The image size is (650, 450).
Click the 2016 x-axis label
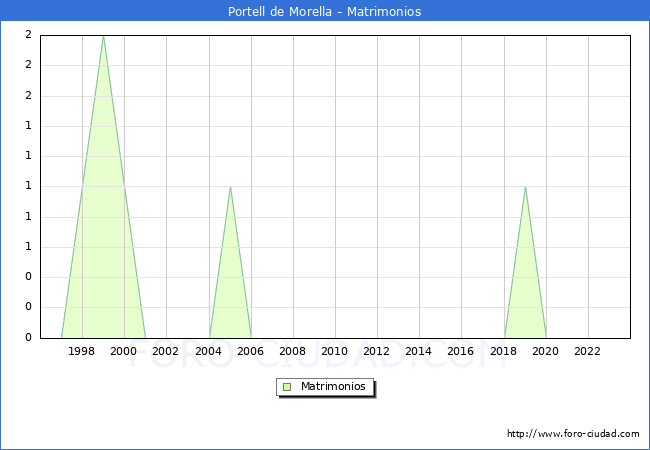(x=461, y=351)
